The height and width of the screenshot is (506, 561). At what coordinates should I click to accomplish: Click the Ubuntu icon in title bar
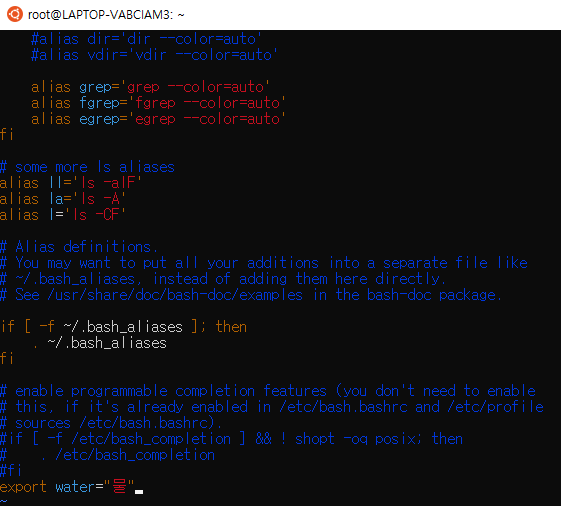(15, 14)
